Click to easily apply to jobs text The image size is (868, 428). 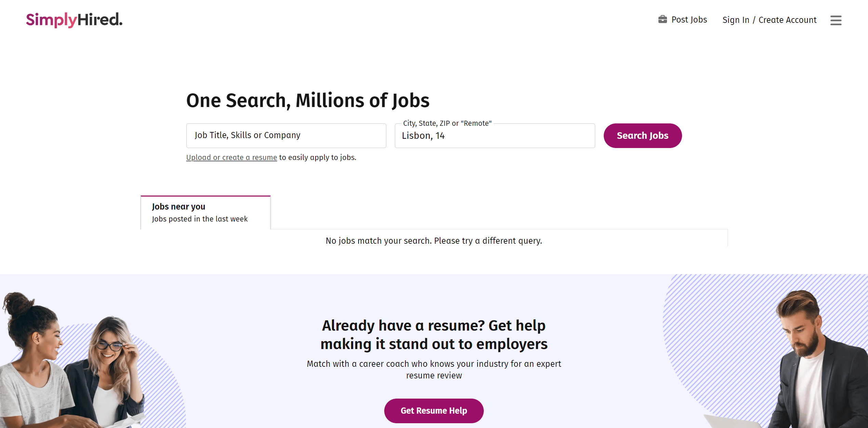click(317, 157)
